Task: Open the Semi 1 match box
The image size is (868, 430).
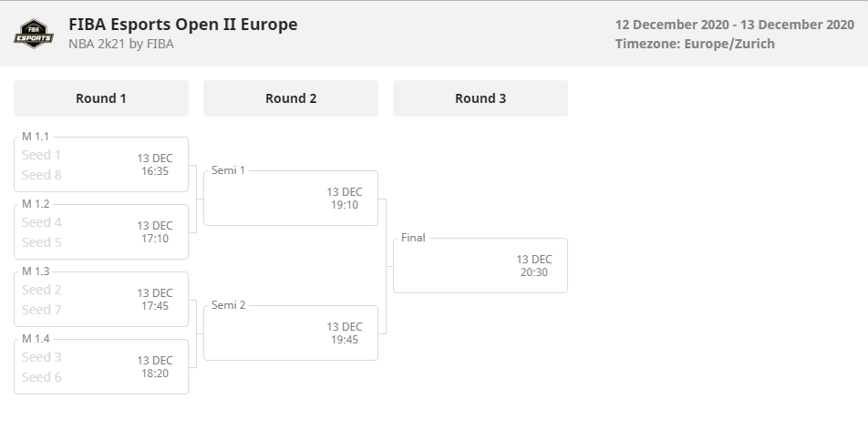Action: [x=291, y=198]
